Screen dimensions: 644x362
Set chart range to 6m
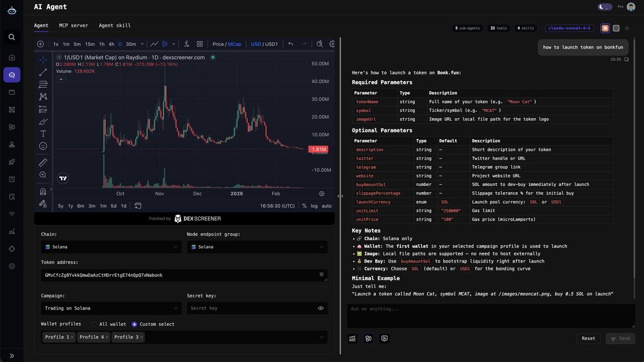[80, 206]
